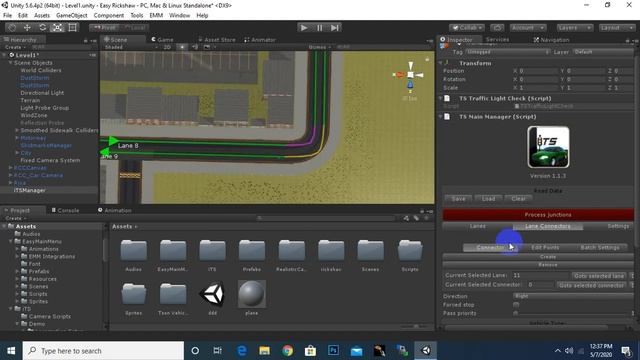Open the Account dropdown
This screenshot has width=640, height=360.
528,28
